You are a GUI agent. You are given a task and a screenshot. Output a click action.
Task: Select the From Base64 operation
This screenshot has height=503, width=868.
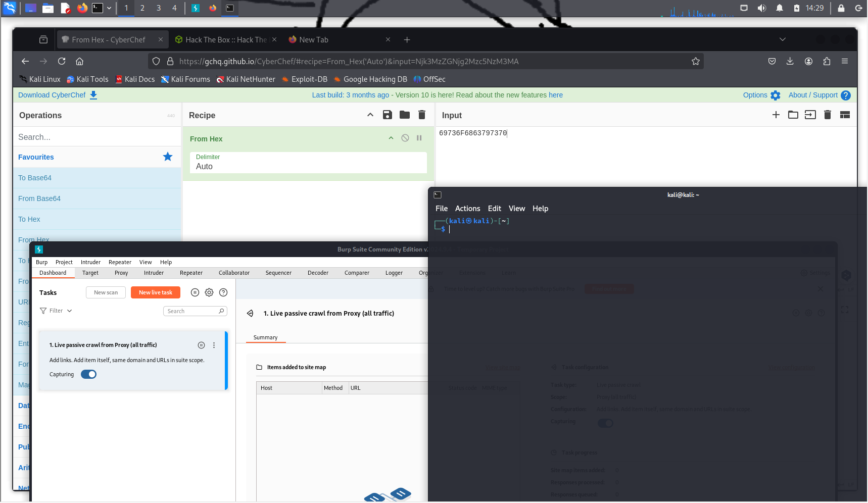(97, 198)
